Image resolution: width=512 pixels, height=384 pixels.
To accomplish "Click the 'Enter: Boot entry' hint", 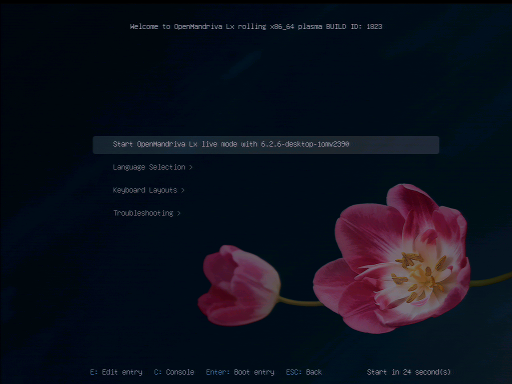I will (240, 372).
